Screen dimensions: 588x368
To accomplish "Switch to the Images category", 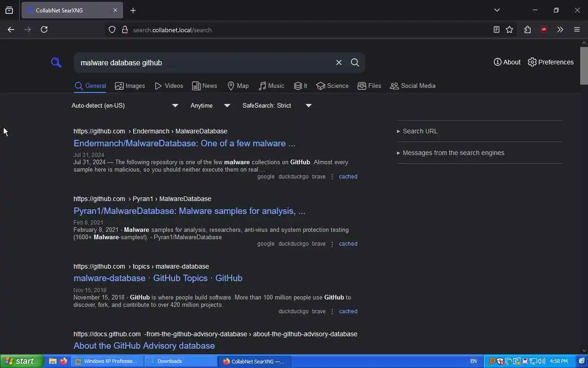I will tap(130, 86).
